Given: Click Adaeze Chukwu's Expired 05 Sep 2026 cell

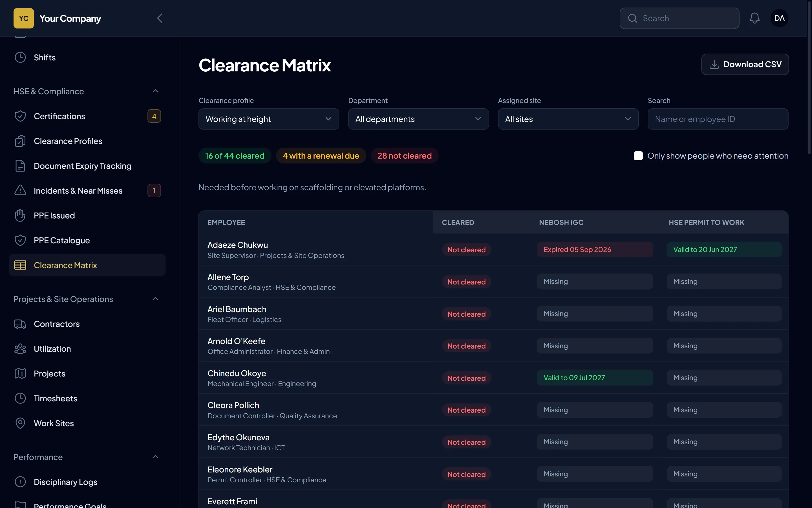Looking at the screenshot, I should 595,250.
